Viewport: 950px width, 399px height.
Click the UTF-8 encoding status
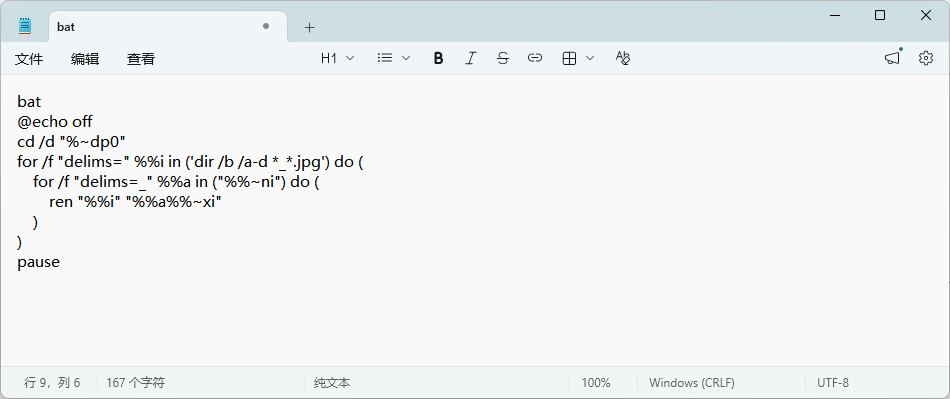(833, 383)
